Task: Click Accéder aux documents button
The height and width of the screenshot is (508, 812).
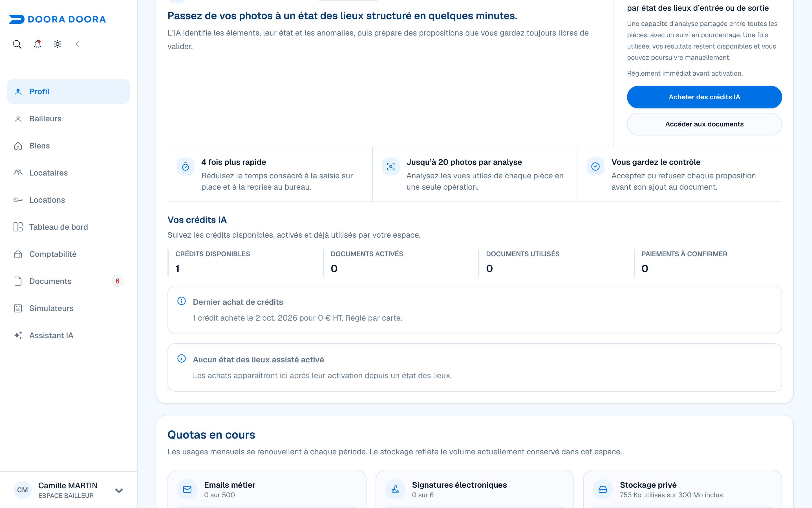Action: click(x=704, y=124)
